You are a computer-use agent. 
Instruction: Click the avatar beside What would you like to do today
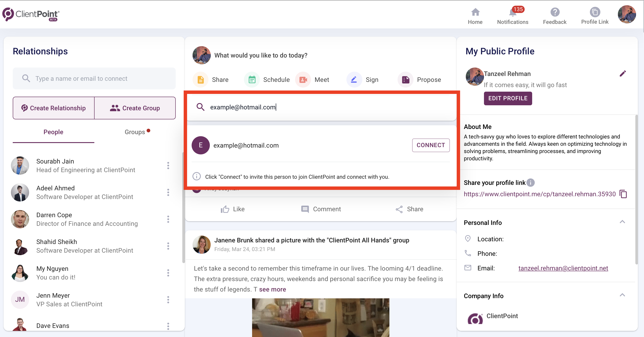[201, 55]
